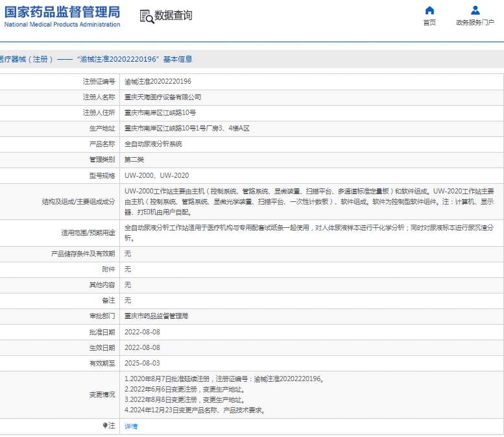Click the info bulb icon beside 注
Screen dimensions: 504x437
105,425
